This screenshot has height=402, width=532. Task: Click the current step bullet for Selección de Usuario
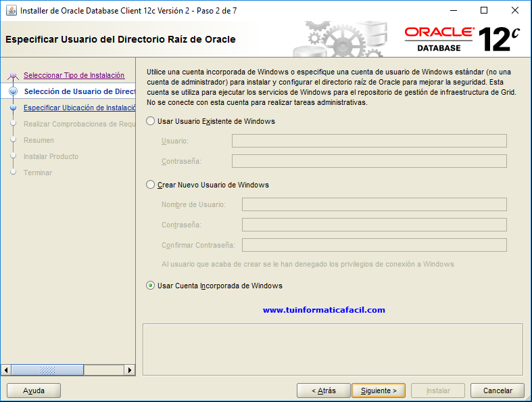[14, 91]
